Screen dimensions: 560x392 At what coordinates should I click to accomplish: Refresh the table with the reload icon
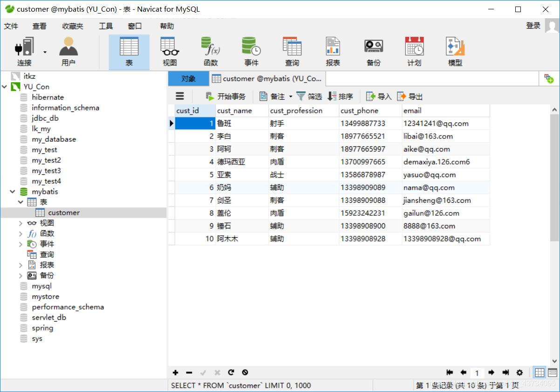[231, 372]
